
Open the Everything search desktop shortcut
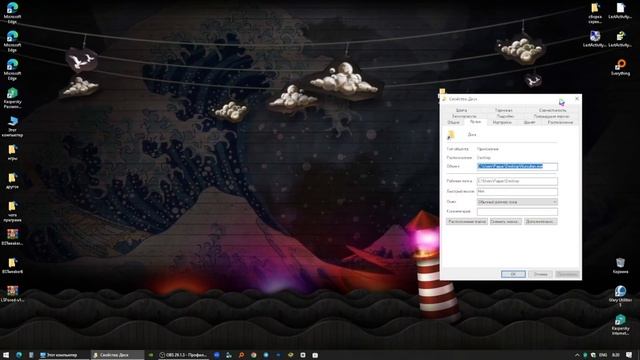click(620, 67)
